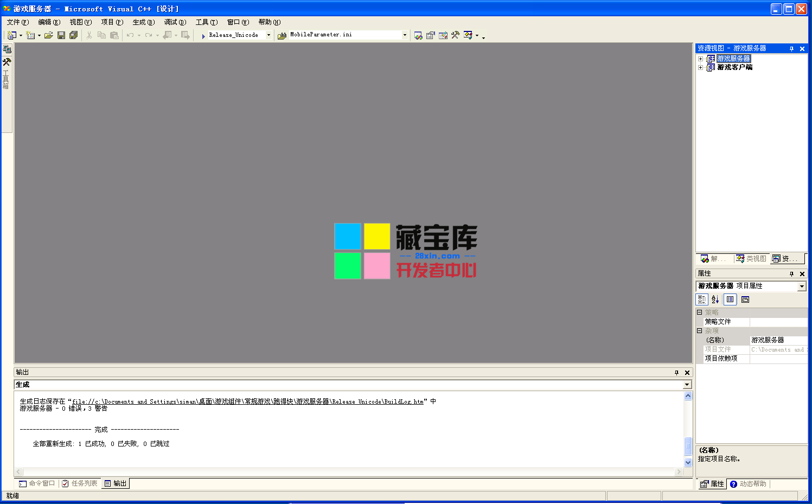812x504 pixels.
Task: Click the Navigate Backward icon
Action: pos(167,35)
